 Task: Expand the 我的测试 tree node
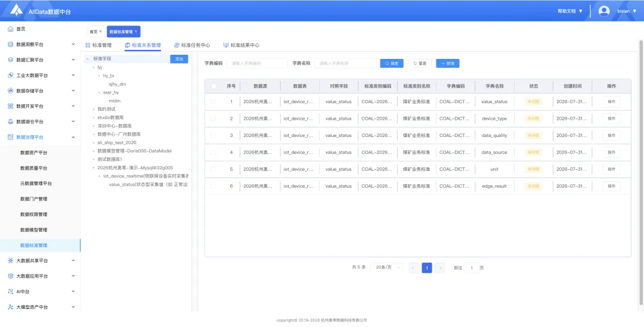coord(94,109)
